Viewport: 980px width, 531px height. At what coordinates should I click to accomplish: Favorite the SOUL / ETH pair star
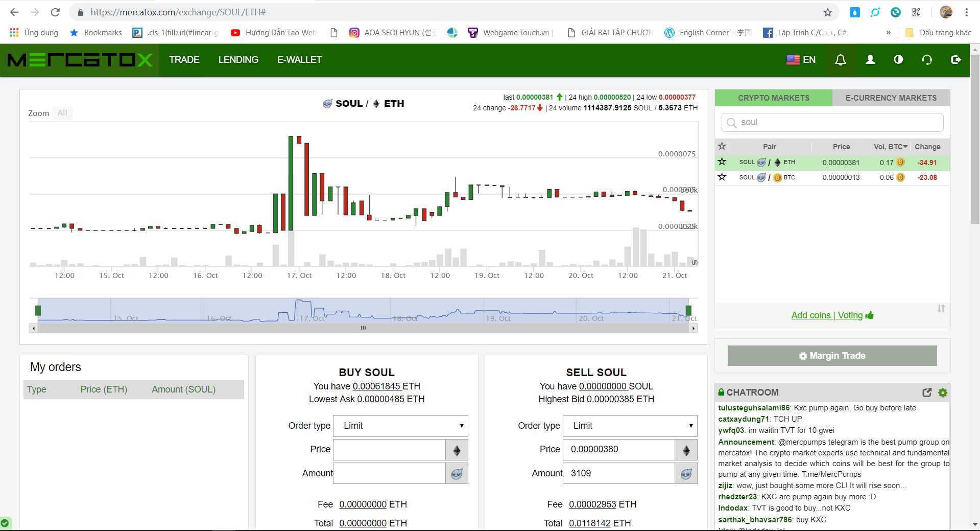722,162
